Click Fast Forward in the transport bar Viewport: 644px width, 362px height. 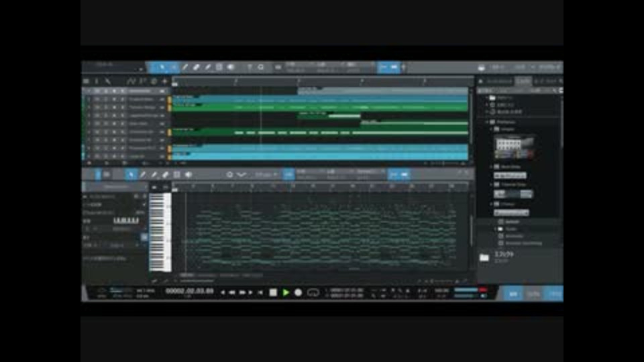pyautogui.click(x=242, y=293)
